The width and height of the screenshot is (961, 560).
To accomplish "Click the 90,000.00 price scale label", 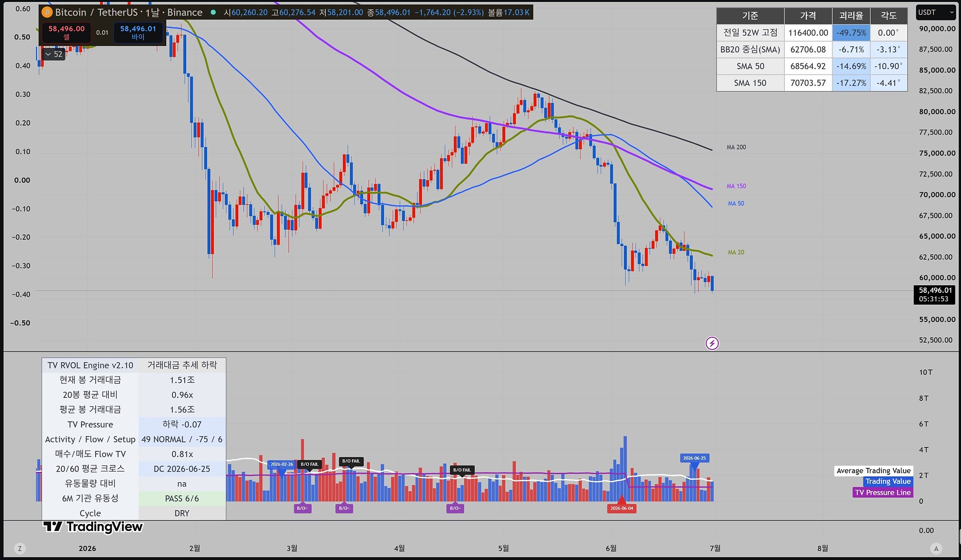I will [x=937, y=29].
